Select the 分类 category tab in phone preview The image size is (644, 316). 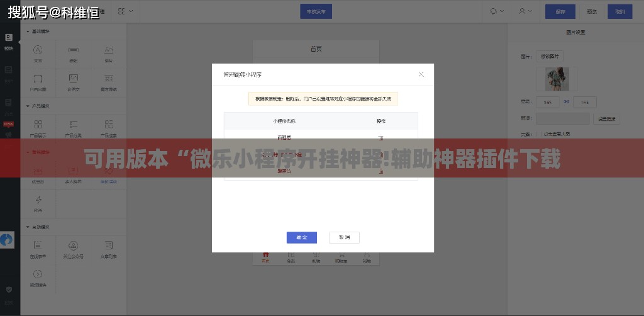[291, 258]
